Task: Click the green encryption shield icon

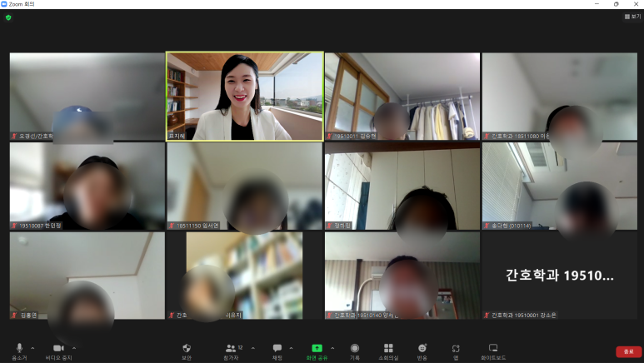Action: (x=8, y=17)
